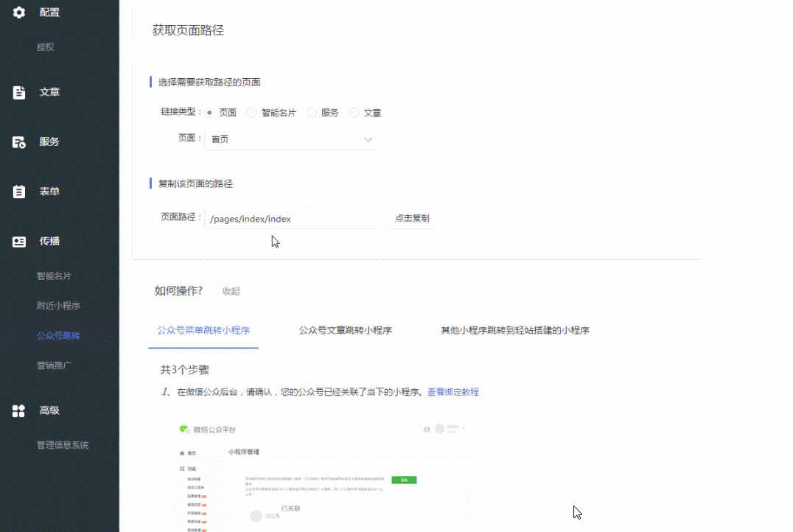
Task: Click the page path input showing /pages/index/index
Action: click(291, 218)
